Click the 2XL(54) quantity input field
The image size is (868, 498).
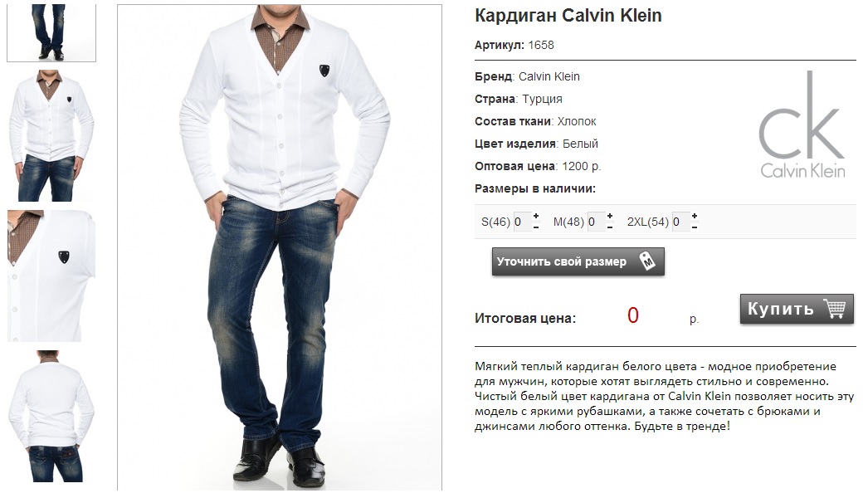coord(680,222)
